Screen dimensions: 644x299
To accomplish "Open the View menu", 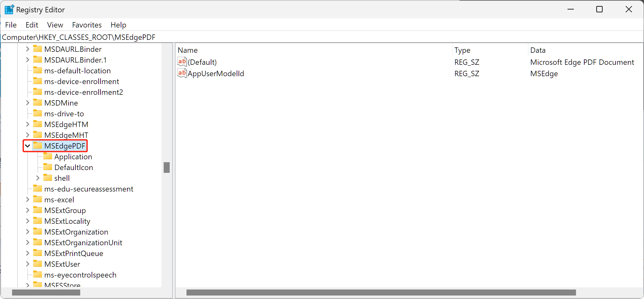I will [55, 25].
